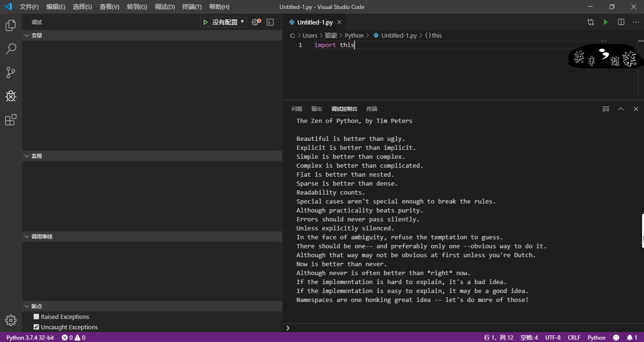Collapse the 断点 section
Image resolution: width=644 pixels, height=342 pixels.
(x=152, y=306)
